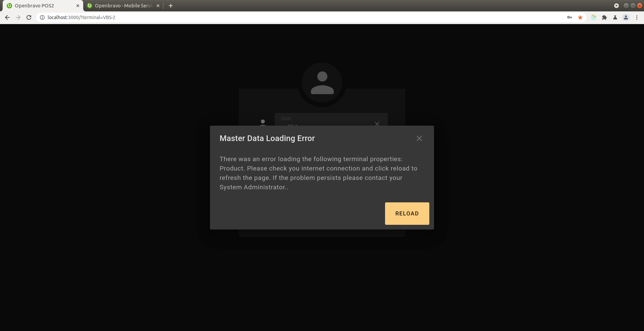Close the Openbravo - Mobile Services tab

point(158,6)
